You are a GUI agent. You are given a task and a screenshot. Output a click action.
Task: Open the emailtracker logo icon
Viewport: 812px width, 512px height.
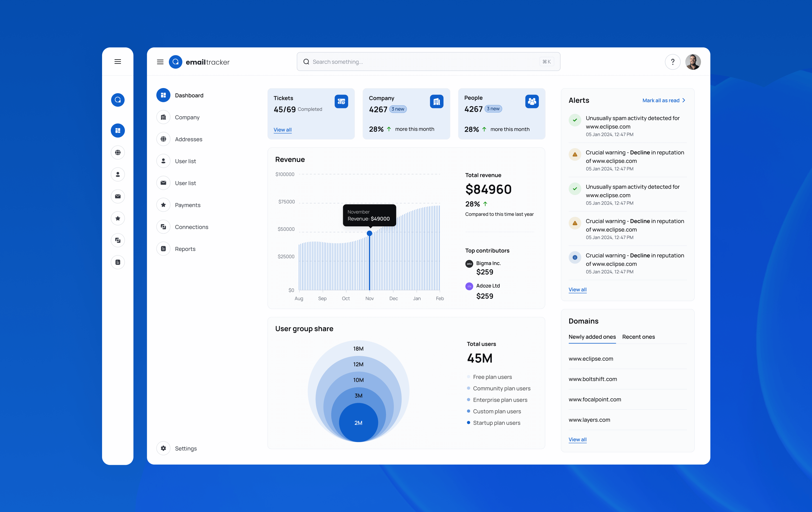pos(176,62)
